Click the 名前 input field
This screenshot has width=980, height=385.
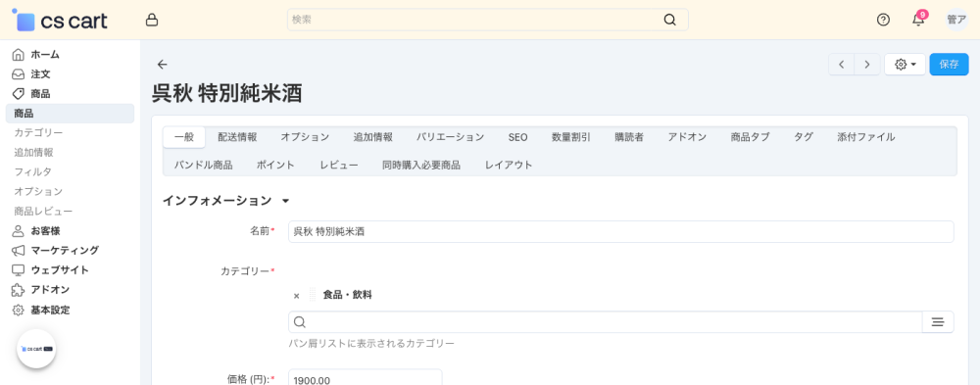620,231
